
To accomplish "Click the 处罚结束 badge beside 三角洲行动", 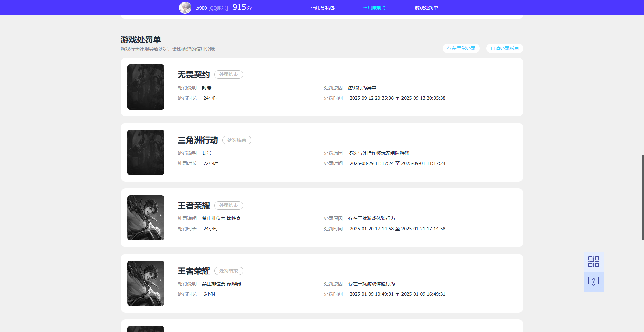I will [x=237, y=140].
